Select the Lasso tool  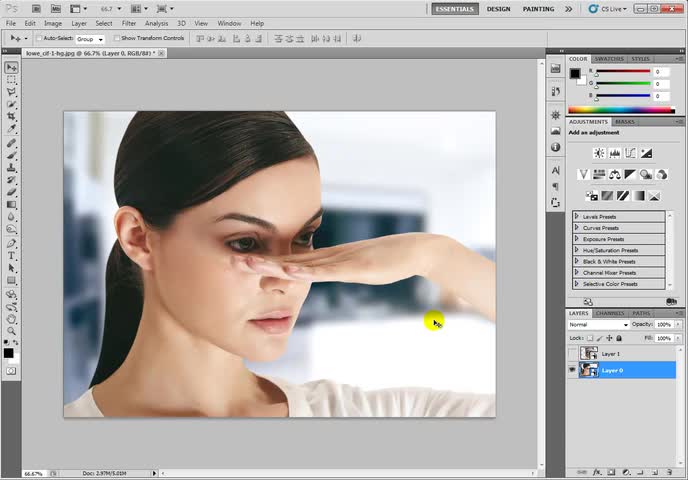point(12,92)
